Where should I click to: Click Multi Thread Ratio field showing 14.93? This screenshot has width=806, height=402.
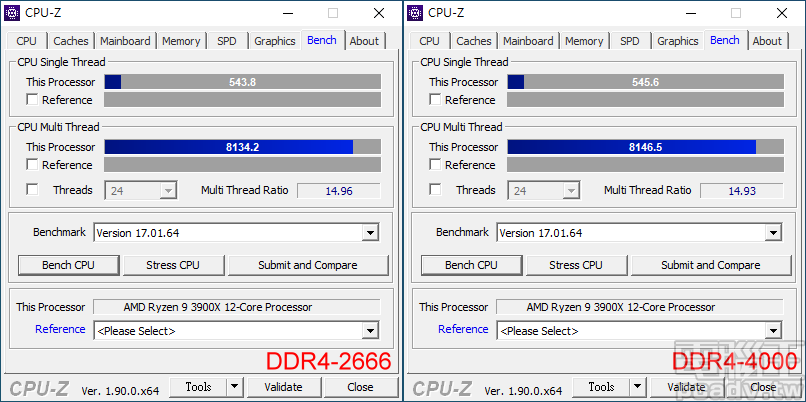pos(742,191)
